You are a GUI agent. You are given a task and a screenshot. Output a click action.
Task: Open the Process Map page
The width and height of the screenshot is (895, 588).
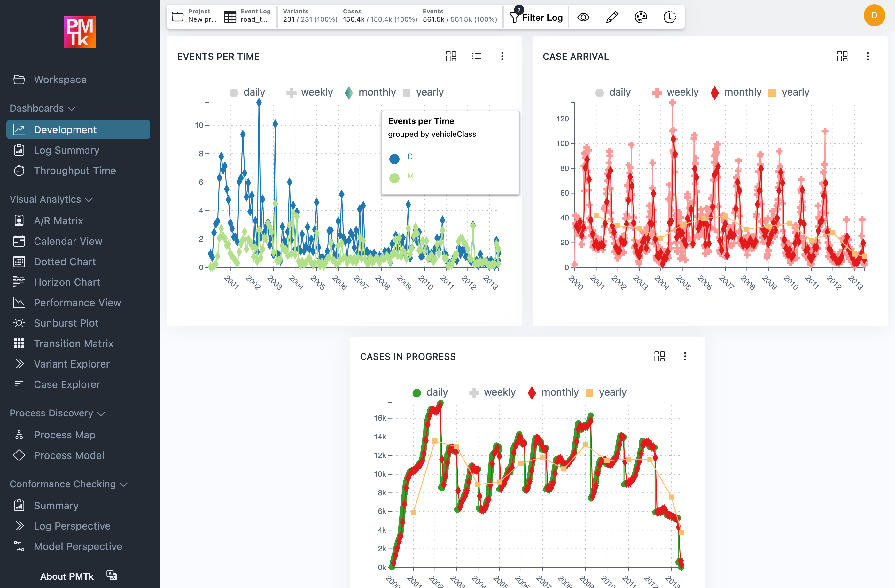64,435
